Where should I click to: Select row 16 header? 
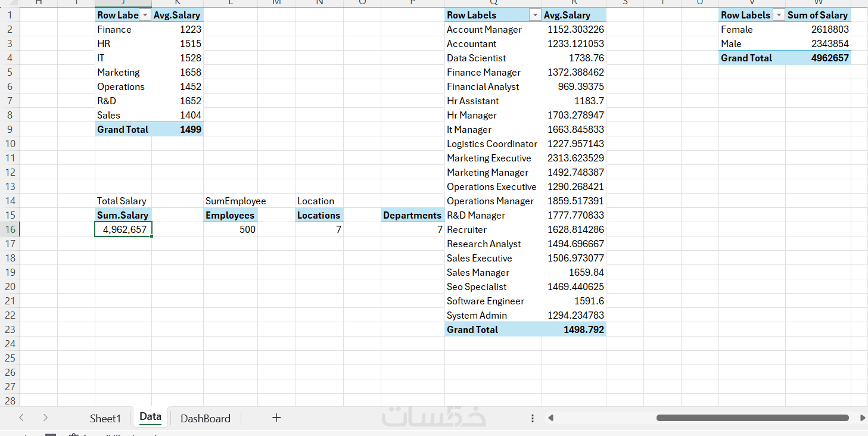(10, 229)
